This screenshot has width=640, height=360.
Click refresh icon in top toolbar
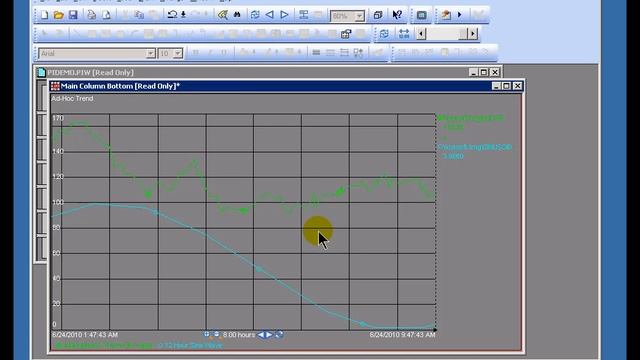[255, 15]
